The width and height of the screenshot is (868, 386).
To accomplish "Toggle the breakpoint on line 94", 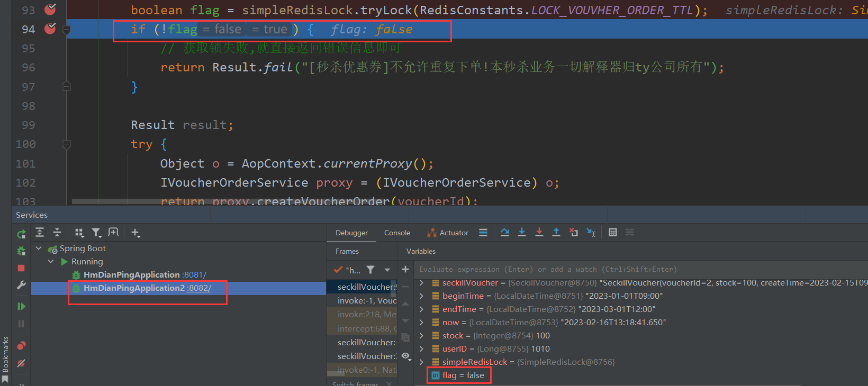I will coord(50,29).
